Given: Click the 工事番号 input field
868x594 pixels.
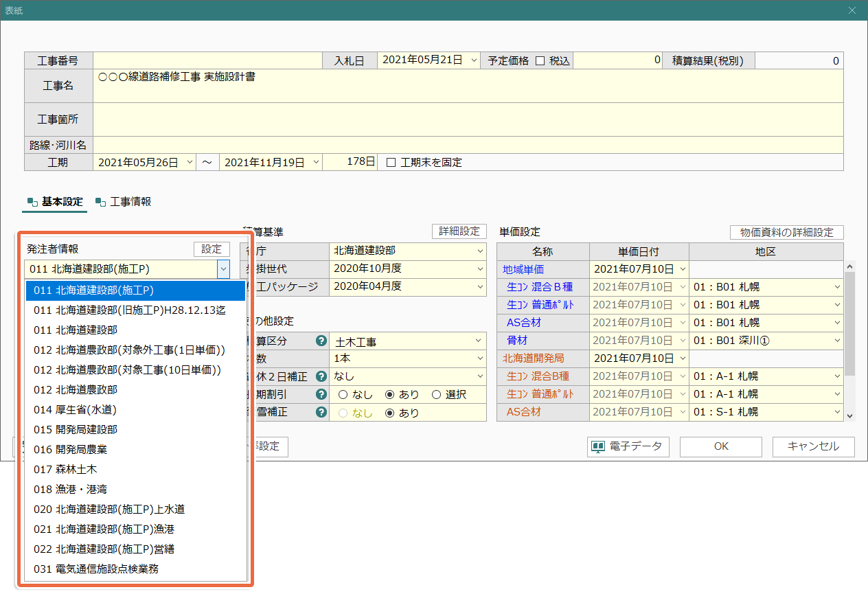Looking at the screenshot, I should pos(207,60).
